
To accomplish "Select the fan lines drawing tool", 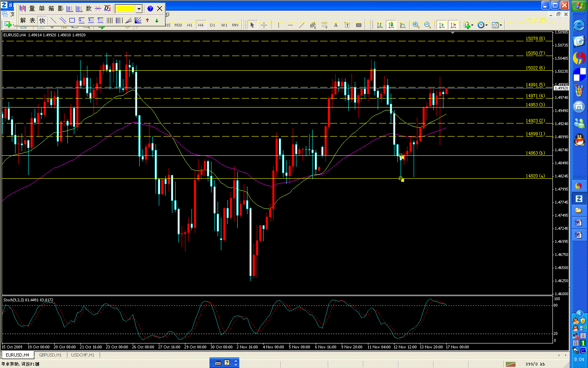I will coord(138,20).
